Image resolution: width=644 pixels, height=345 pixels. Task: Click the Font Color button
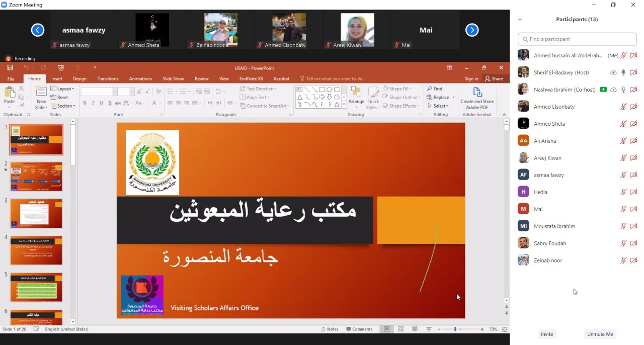pos(155,104)
